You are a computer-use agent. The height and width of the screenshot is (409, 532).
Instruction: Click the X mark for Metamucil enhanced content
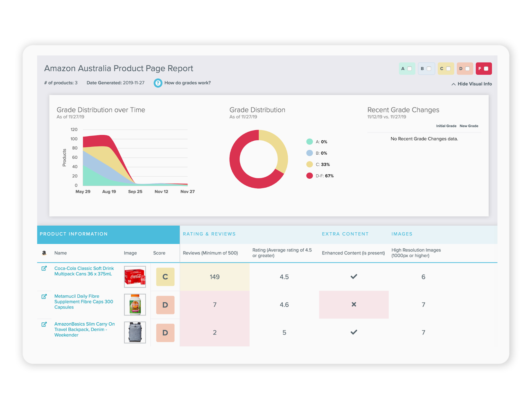[x=354, y=304]
